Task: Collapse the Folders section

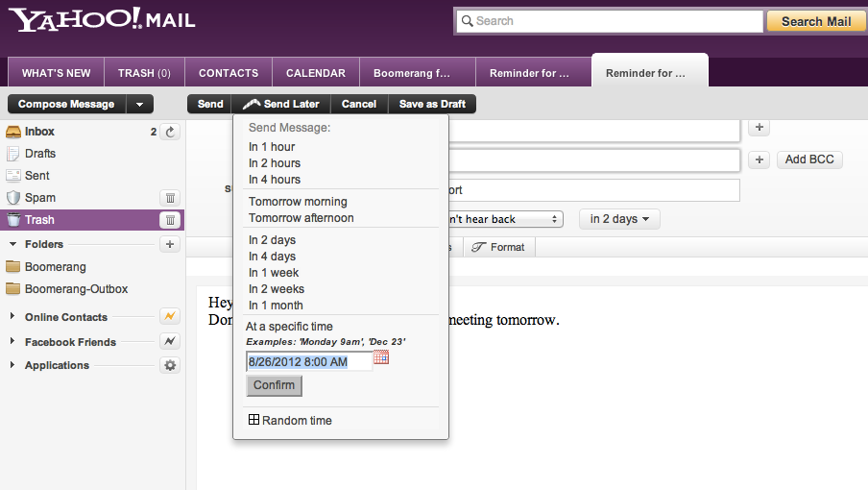Action: (13, 244)
